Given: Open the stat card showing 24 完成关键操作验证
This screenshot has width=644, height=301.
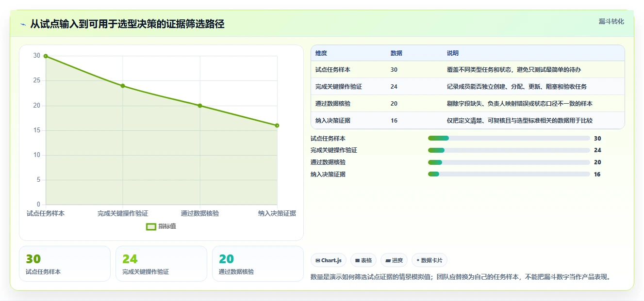Looking at the screenshot, I should pyautogui.click(x=161, y=264).
